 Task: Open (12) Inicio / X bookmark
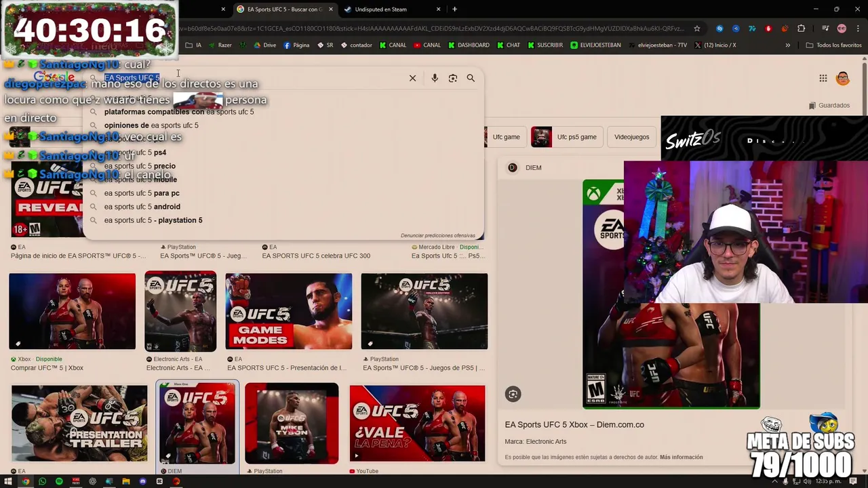[715, 45]
